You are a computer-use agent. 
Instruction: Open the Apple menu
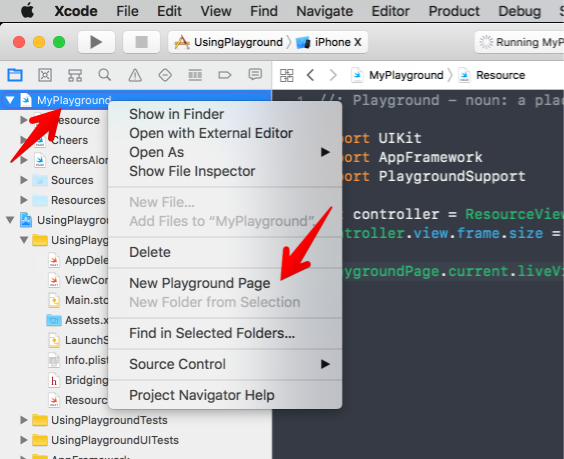(27, 11)
